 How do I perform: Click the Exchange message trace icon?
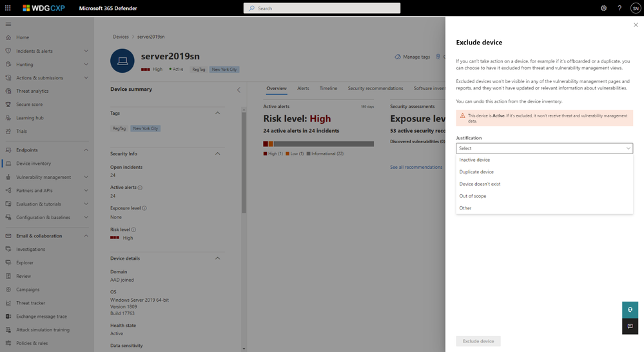tap(8, 317)
